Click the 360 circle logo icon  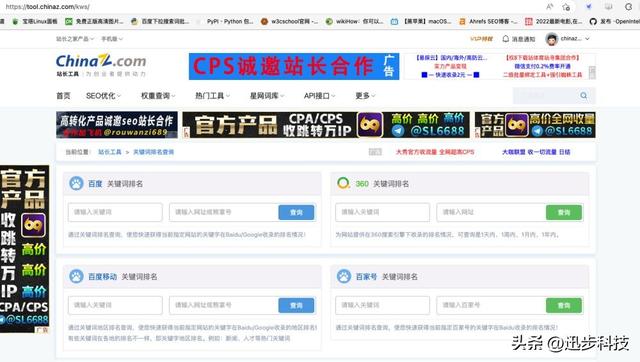[x=344, y=183]
